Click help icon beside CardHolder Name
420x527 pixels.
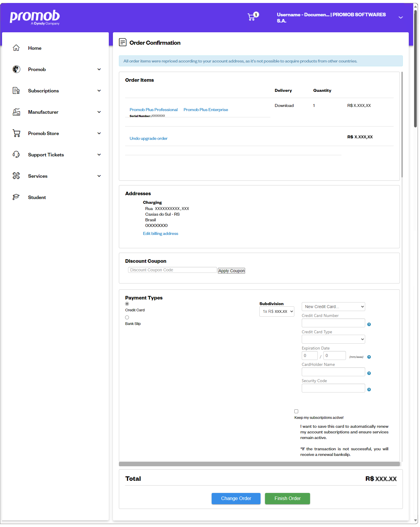[x=369, y=373]
